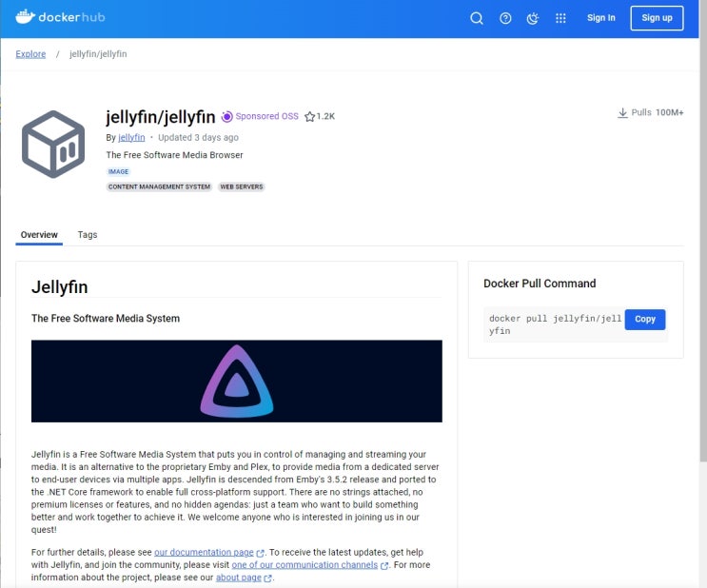This screenshot has height=588, width=707.
Task: Click the IMAGE type badge
Action: pyautogui.click(x=118, y=171)
